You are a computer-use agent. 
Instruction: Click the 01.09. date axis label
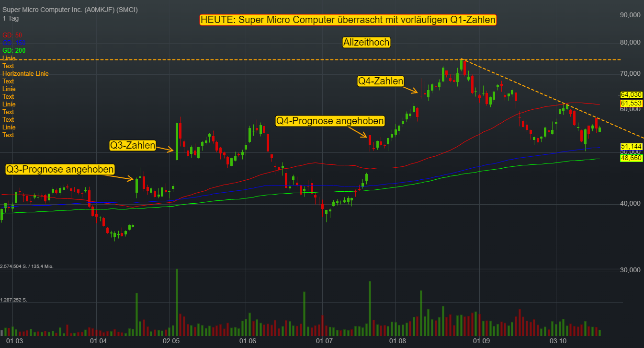[x=482, y=341]
